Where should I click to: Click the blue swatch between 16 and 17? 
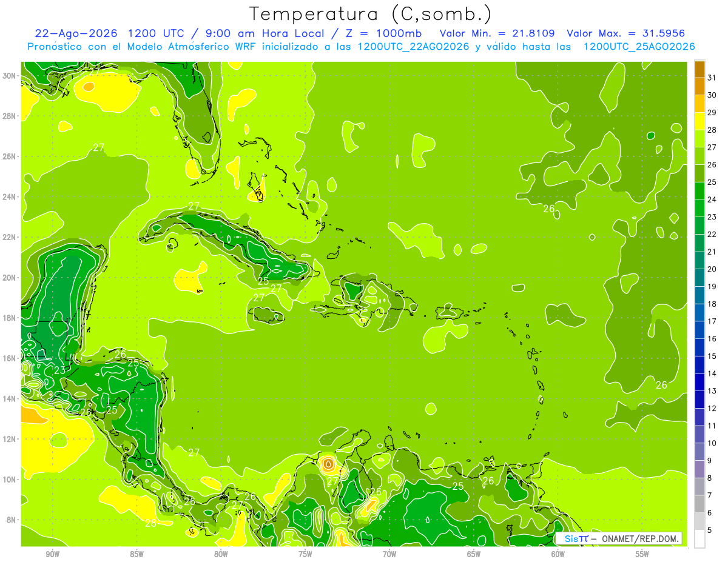click(x=699, y=329)
